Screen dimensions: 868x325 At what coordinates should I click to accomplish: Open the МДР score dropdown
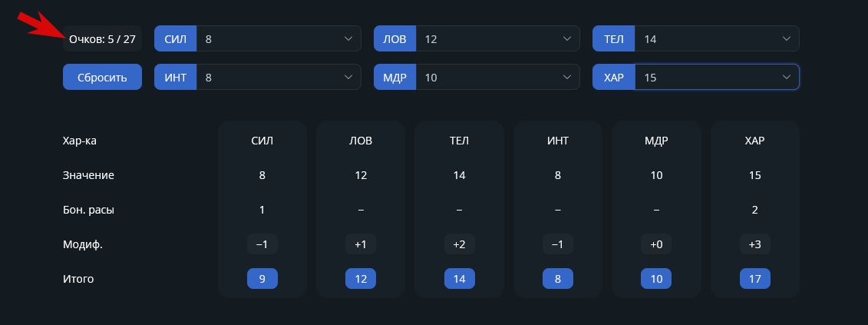tap(497, 77)
